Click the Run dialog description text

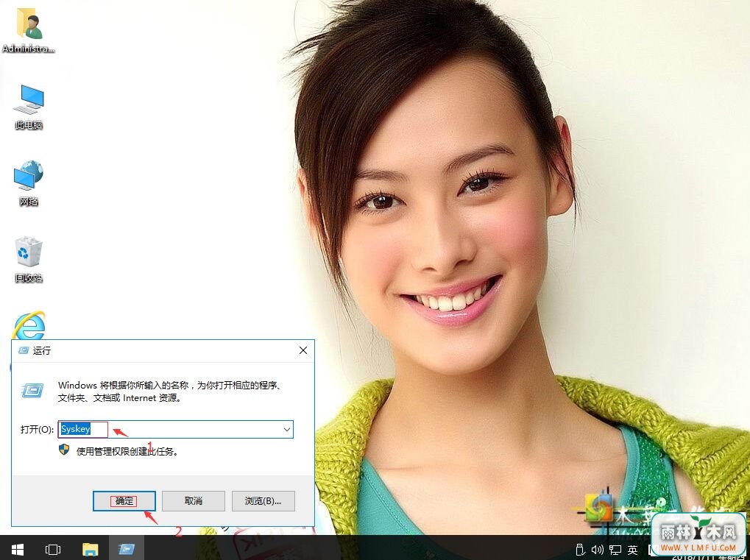tap(170, 391)
